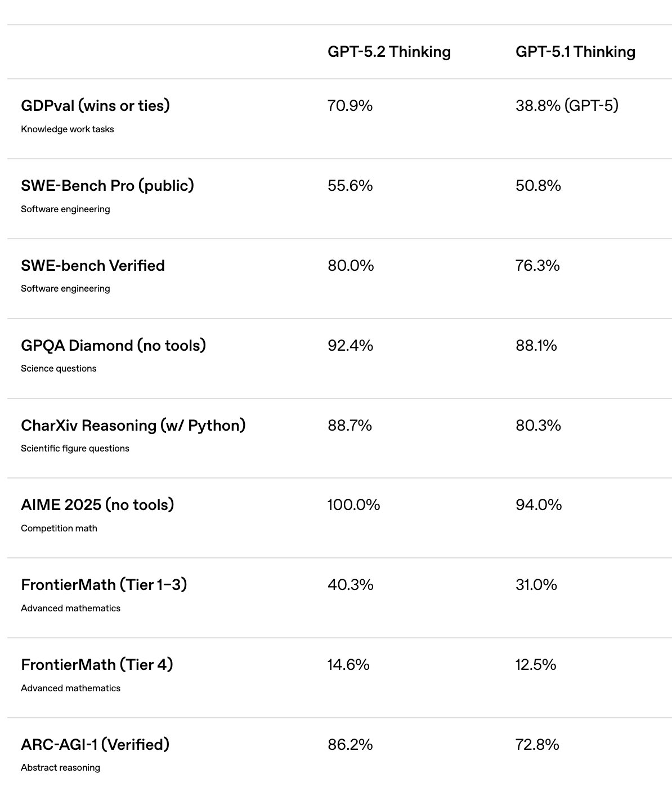Screen dimensions: 672x787
Task: Select the ARC-AGI-1 (Verified) row title
Action: point(95,744)
